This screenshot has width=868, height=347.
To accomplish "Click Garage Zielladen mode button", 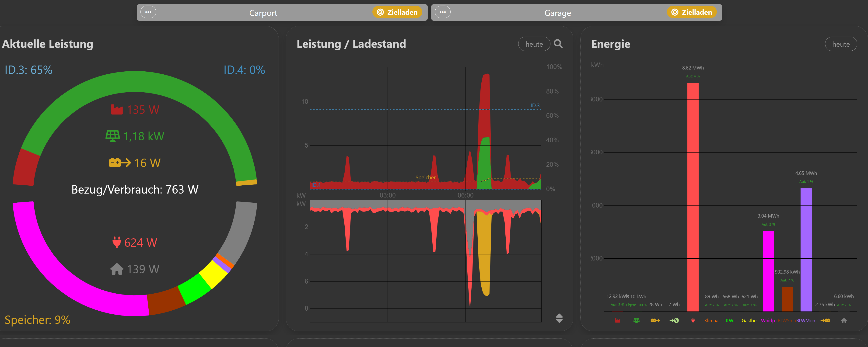I will [x=692, y=12].
